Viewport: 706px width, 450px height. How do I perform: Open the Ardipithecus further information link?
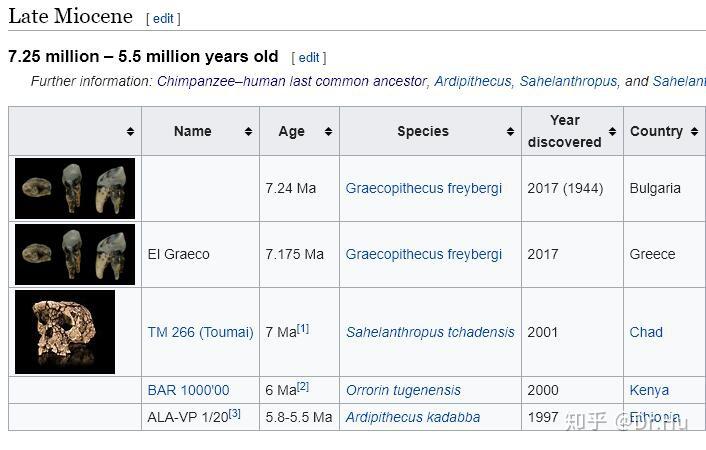click(473, 81)
